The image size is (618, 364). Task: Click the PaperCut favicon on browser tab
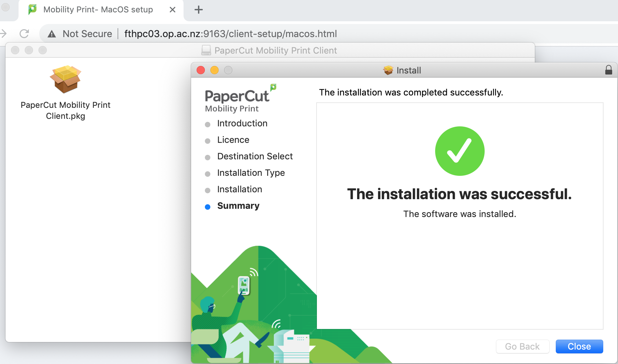(x=32, y=9)
